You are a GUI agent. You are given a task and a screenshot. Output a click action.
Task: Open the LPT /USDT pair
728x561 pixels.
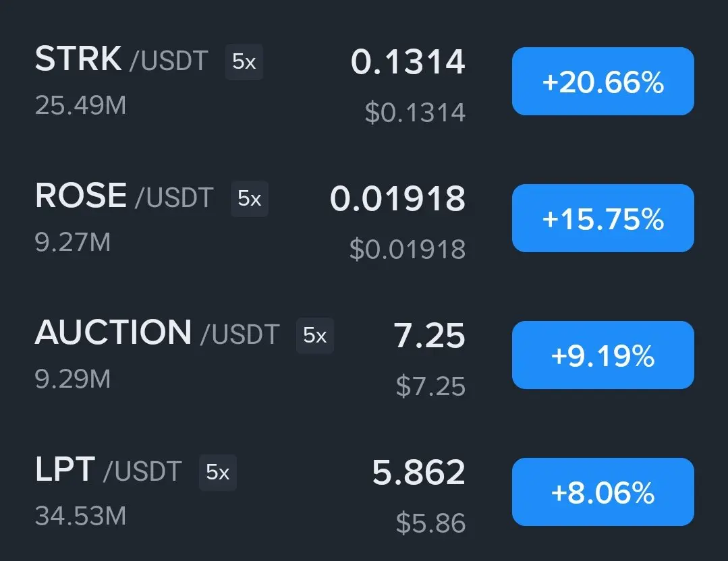(108, 469)
